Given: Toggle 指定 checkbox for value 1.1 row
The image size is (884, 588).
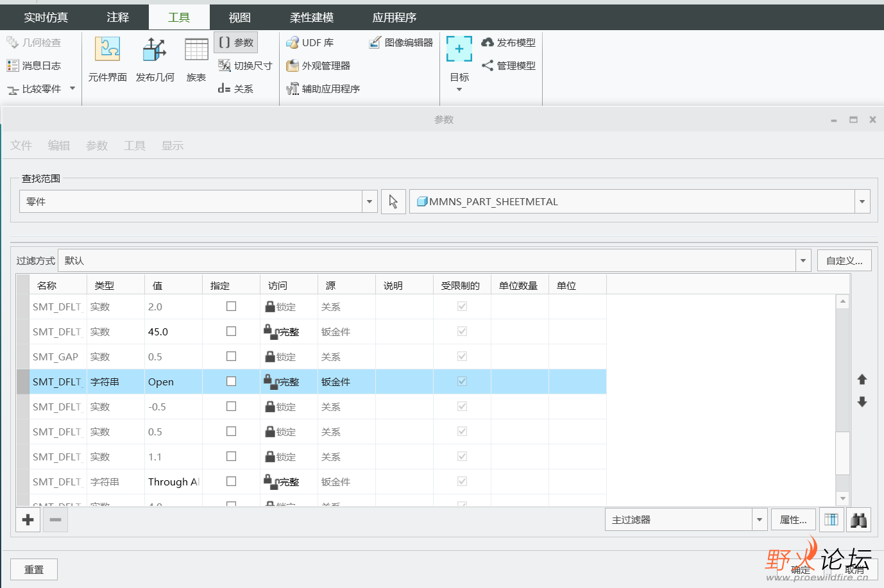Looking at the screenshot, I should 232,457.
